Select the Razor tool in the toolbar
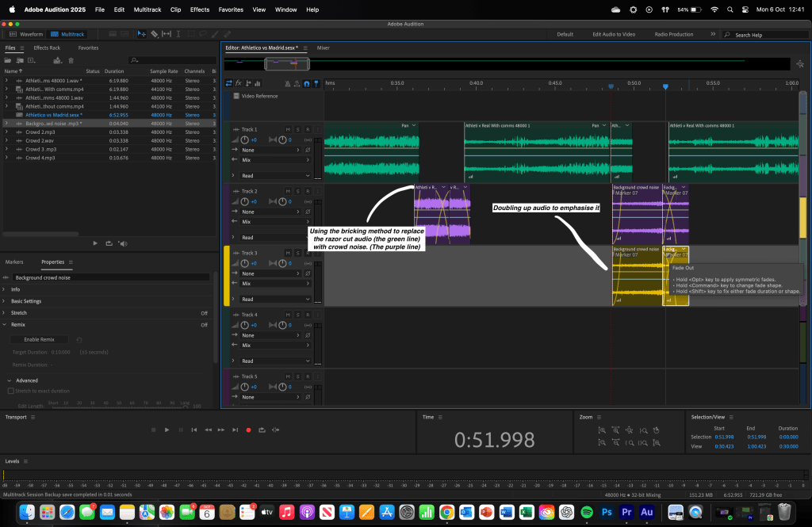 click(154, 34)
